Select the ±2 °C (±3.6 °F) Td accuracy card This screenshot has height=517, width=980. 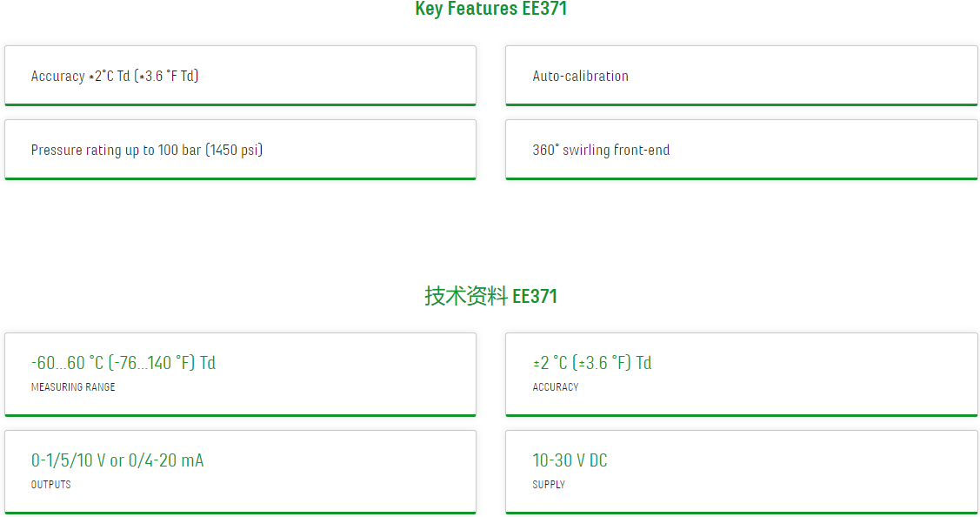pos(741,374)
